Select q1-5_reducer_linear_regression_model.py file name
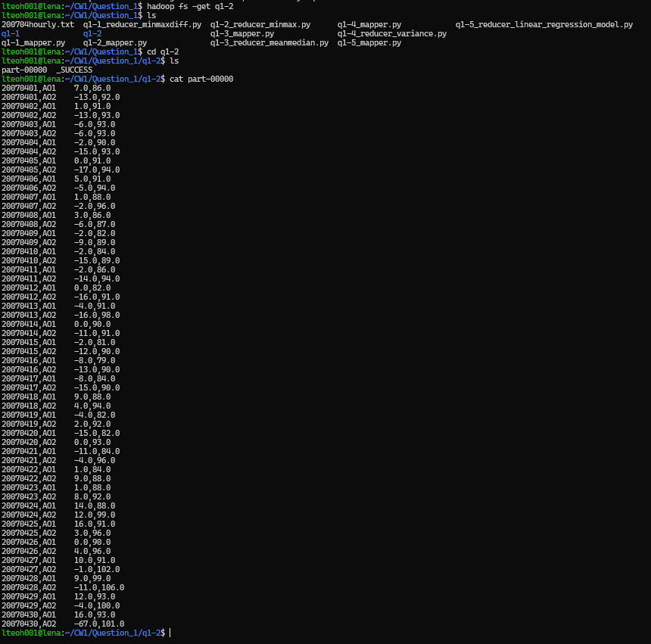 point(544,24)
